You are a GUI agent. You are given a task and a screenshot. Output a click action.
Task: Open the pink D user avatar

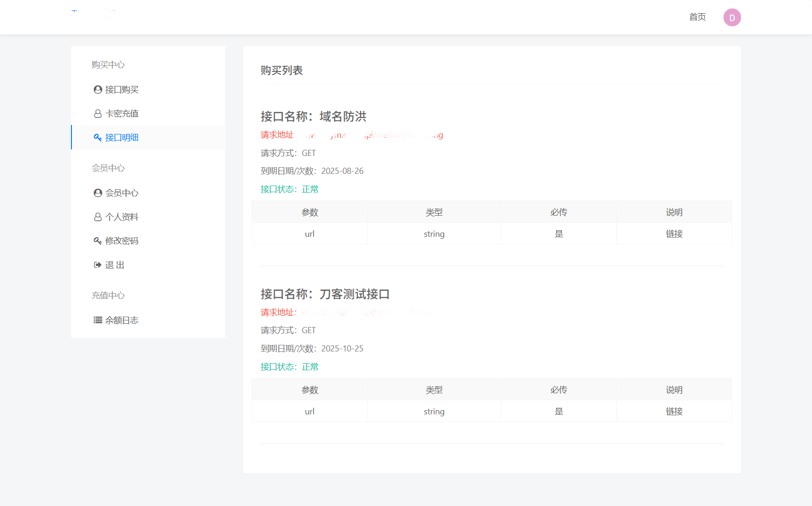[x=732, y=18]
